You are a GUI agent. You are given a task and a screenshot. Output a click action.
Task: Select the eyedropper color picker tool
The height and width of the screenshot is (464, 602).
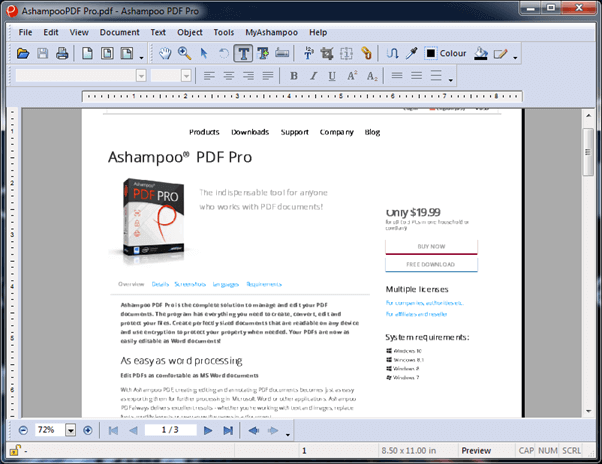(x=412, y=53)
